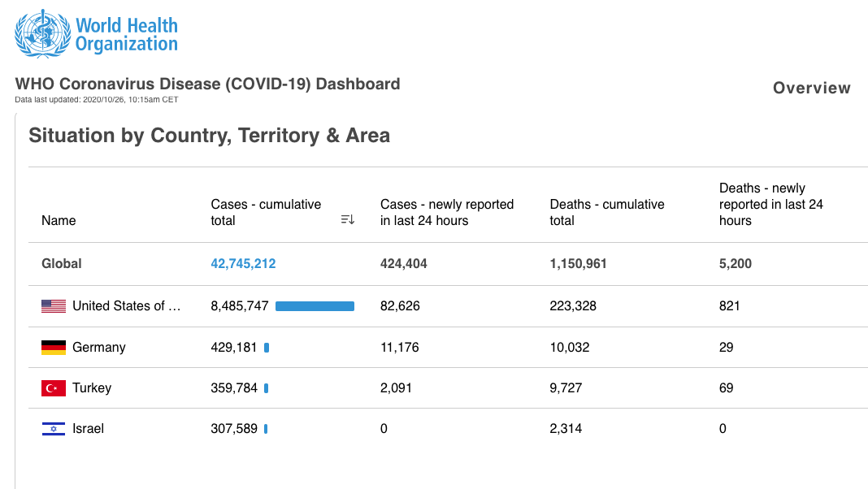Click the Global cumulative cases 42,745,212 link
Viewport: 868px width, 489px height.
(243, 264)
